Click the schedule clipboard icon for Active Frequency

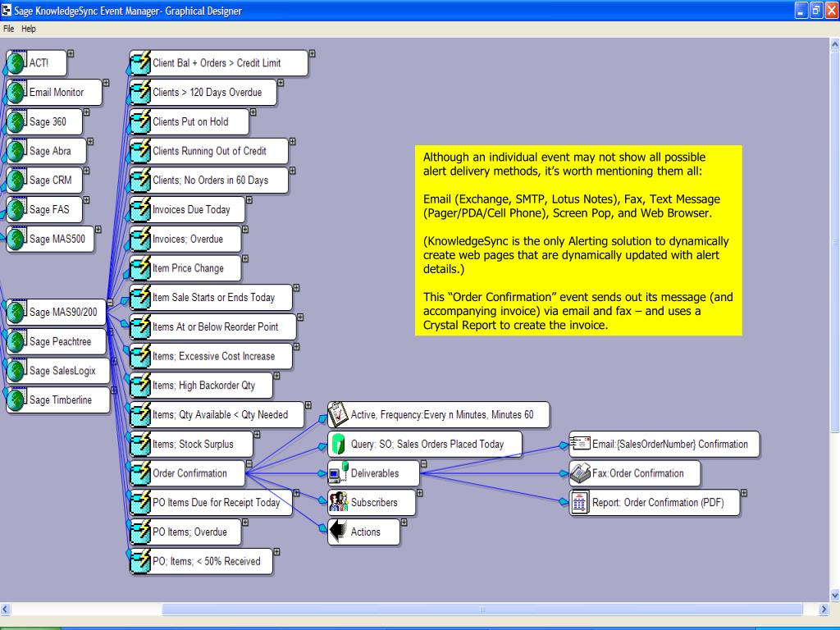click(338, 414)
